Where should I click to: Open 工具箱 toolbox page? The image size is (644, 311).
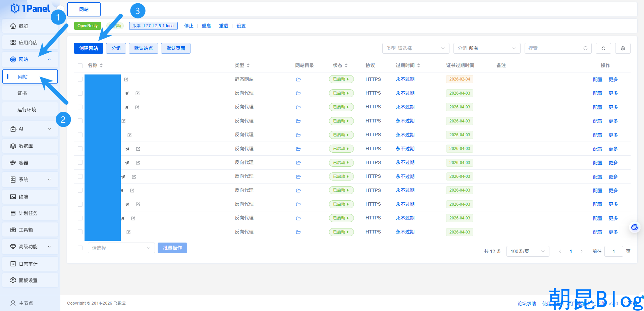point(30,230)
